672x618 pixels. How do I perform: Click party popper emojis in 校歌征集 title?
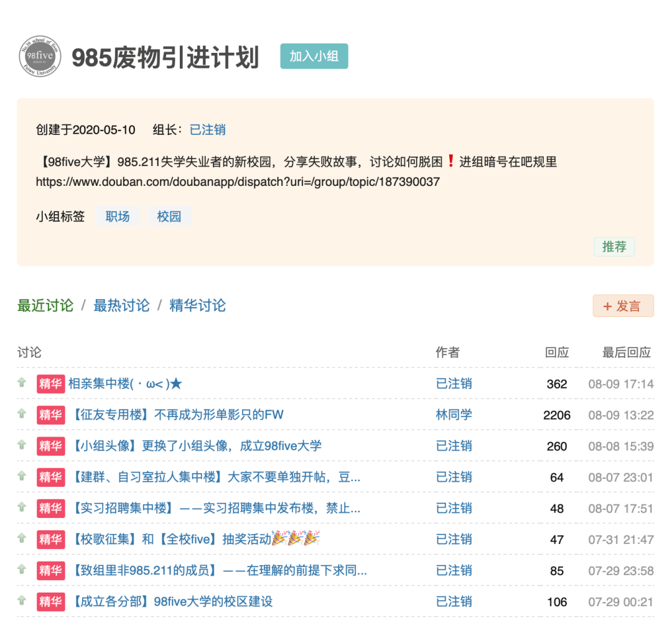[296, 538]
